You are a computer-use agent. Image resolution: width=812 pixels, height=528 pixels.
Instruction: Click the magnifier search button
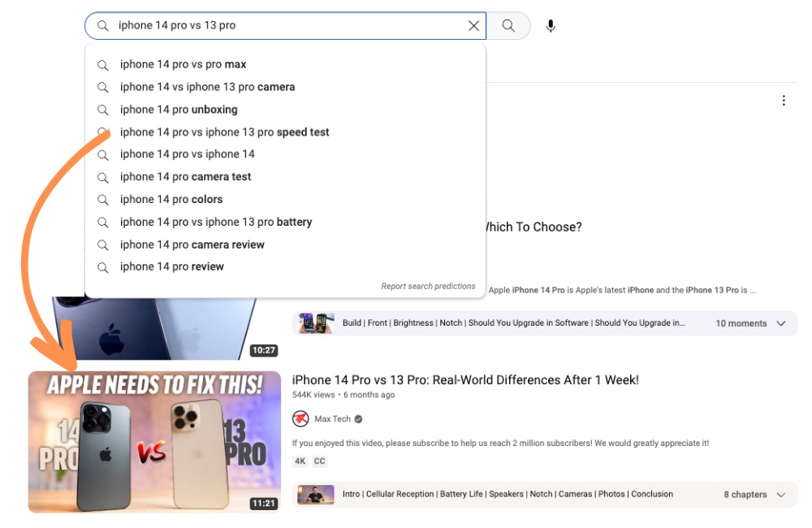tap(508, 26)
